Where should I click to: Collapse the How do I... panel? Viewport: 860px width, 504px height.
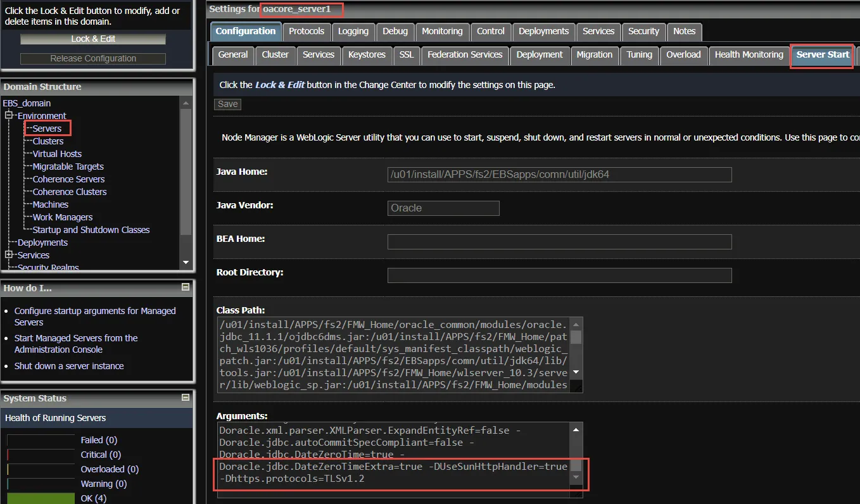[186, 287]
